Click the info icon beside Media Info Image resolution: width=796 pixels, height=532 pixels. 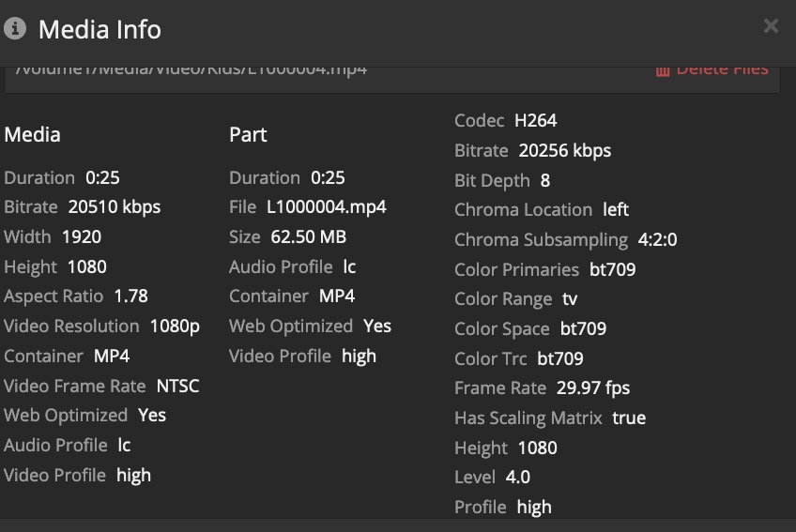14,28
